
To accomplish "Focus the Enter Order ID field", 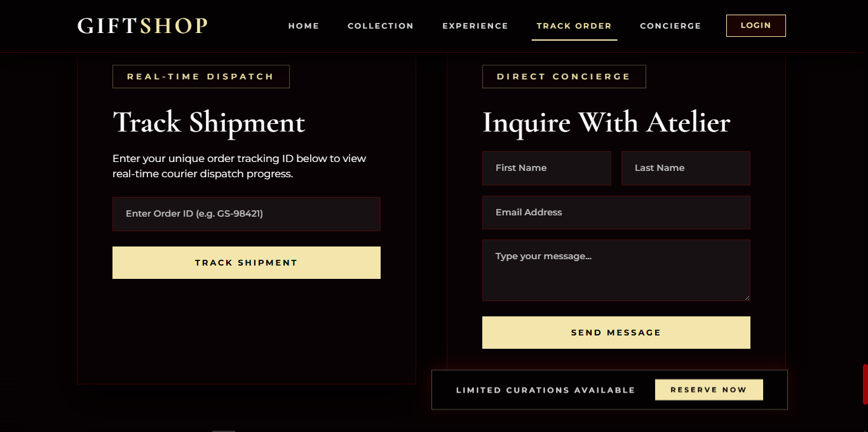I will 247,214.
